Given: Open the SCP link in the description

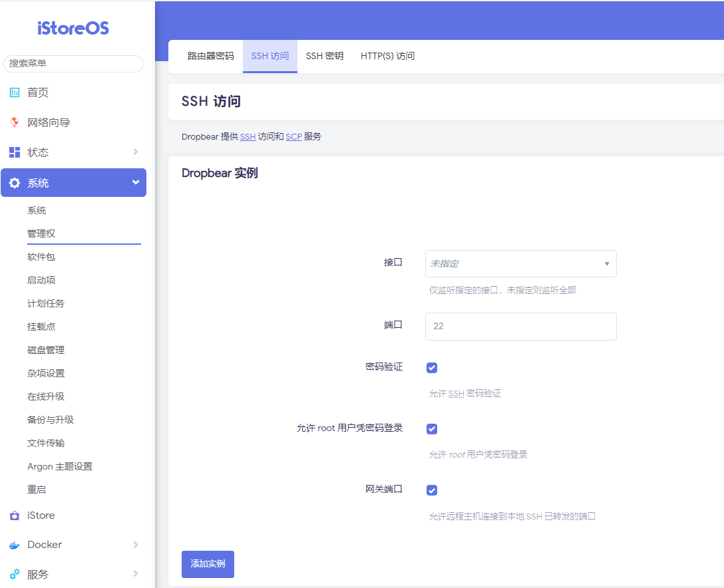Looking at the screenshot, I should point(293,136).
